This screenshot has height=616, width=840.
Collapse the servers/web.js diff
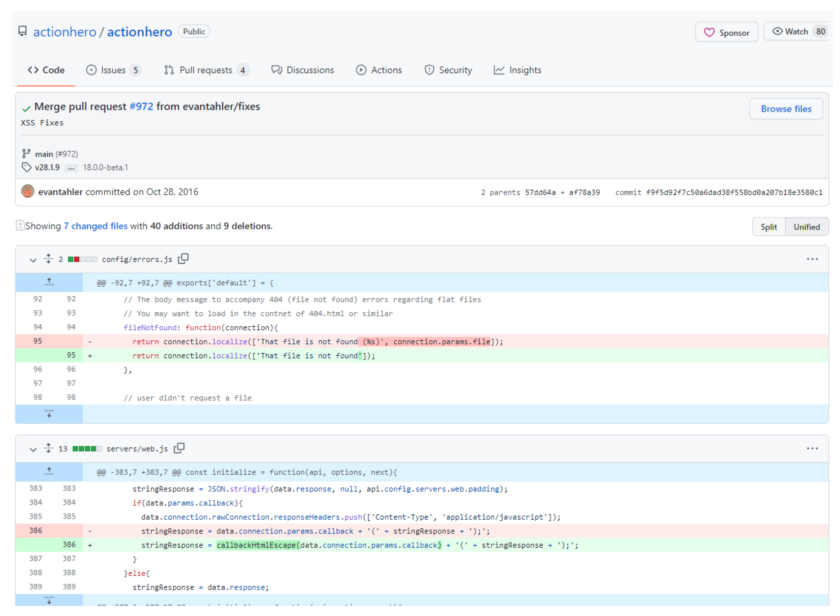tap(33, 449)
